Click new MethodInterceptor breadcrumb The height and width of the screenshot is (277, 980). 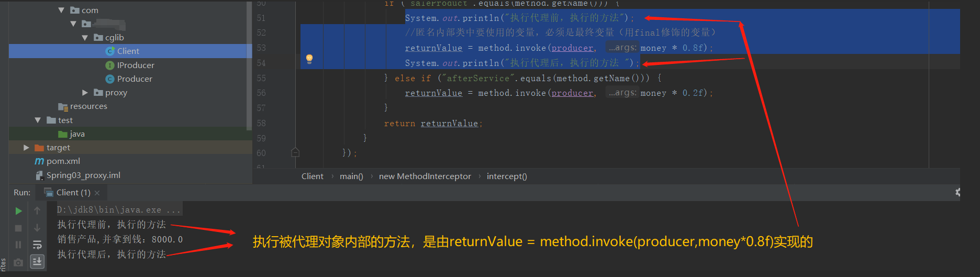coord(425,176)
